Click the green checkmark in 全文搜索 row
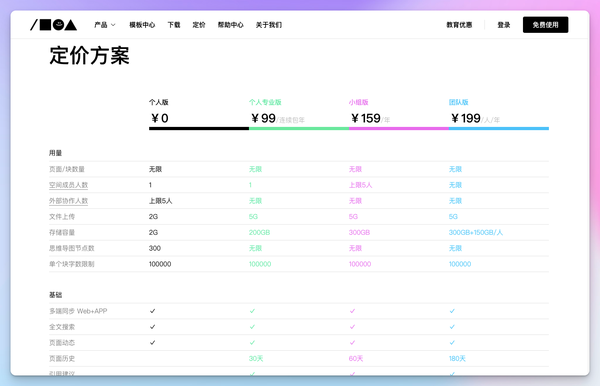Image resolution: width=600 pixels, height=386 pixels. coord(252,327)
